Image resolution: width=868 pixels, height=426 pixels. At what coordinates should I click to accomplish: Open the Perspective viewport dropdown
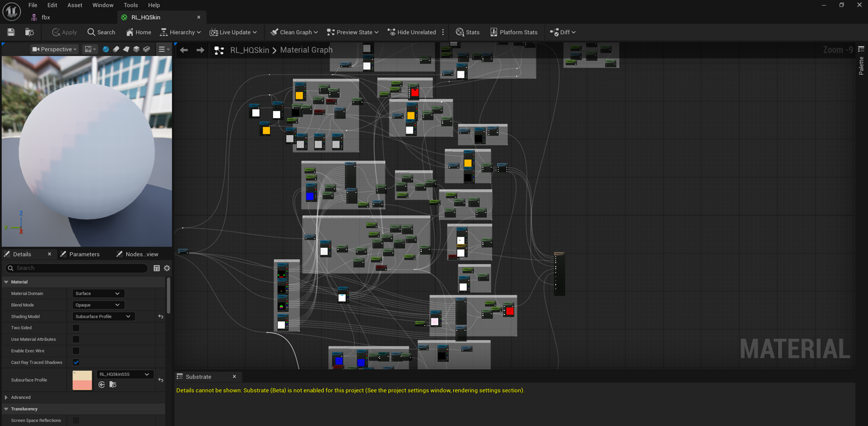54,49
